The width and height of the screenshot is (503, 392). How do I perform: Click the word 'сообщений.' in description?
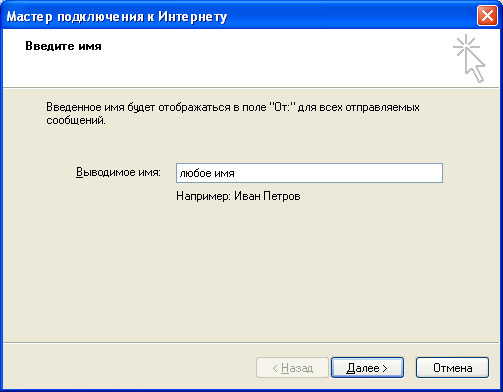(x=76, y=120)
